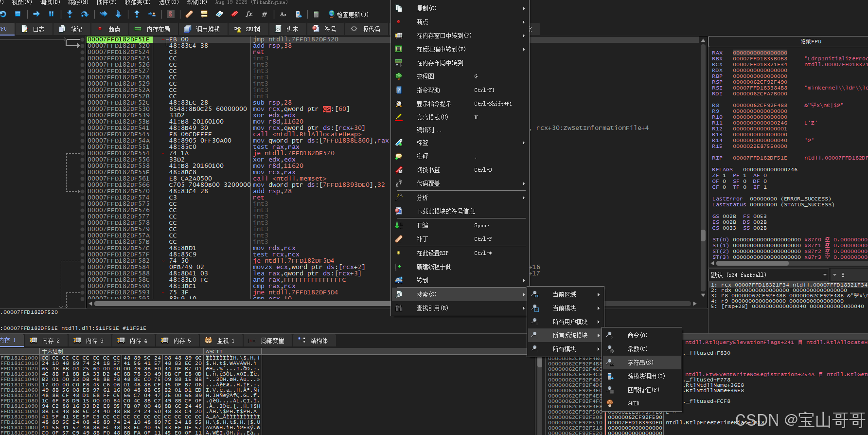This screenshot has height=435, width=868.
Task: Switch to the 内存布局 tab
Action: [x=153, y=29]
